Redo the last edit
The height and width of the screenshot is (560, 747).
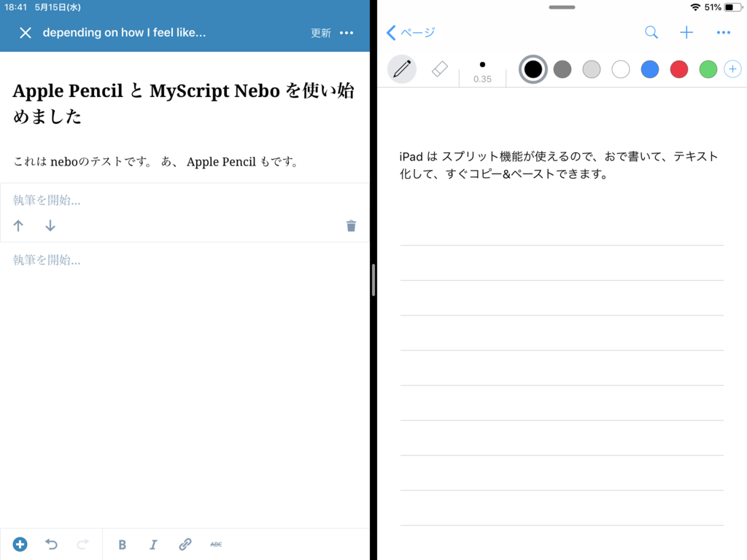[x=83, y=544]
